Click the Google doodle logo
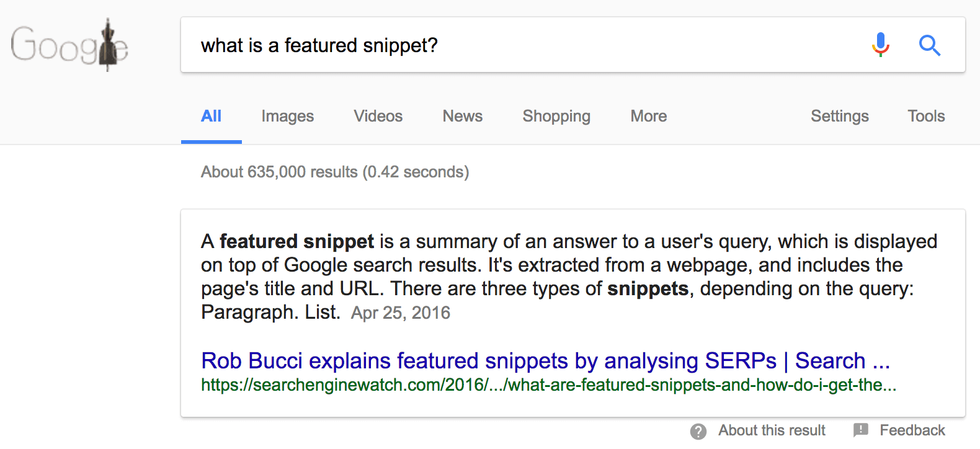The width and height of the screenshot is (980, 449). [69, 45]
